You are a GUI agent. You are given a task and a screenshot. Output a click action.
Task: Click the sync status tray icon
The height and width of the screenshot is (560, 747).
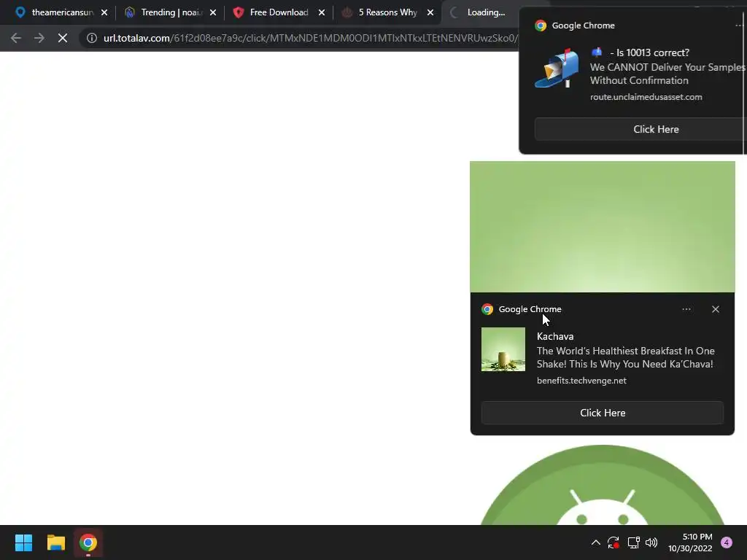(613, 542)
